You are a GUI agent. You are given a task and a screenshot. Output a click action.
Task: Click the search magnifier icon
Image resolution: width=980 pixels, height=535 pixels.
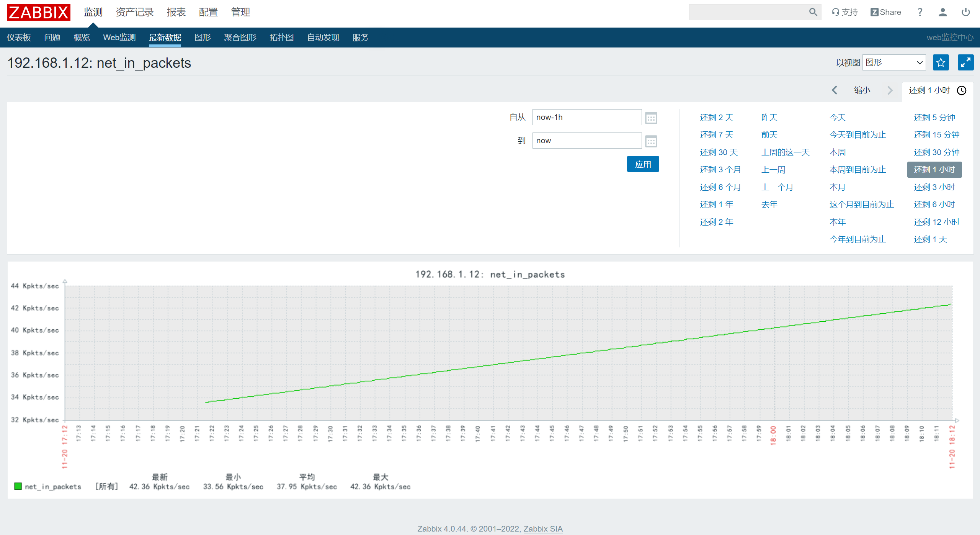tap(813, 12)
